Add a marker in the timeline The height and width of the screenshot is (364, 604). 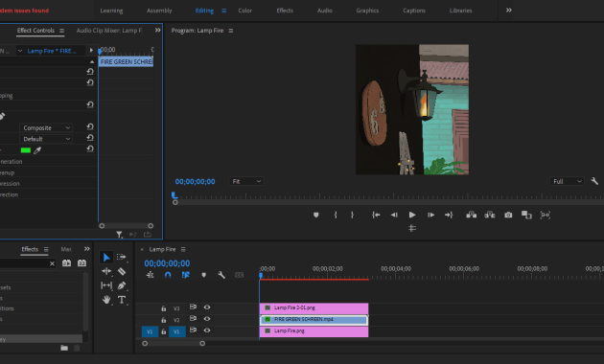coord(204,275)
